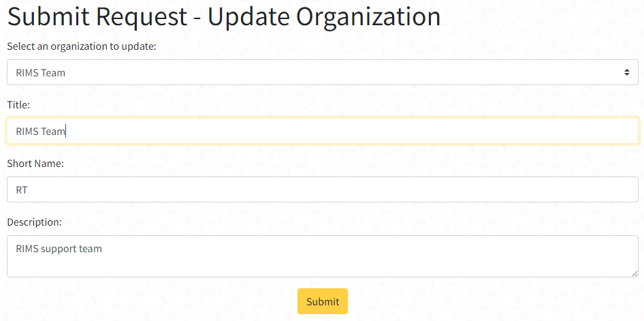The image size is (644, 321).
Task: Click "RIMS support team" text in Description
Action: coord(59,249)
